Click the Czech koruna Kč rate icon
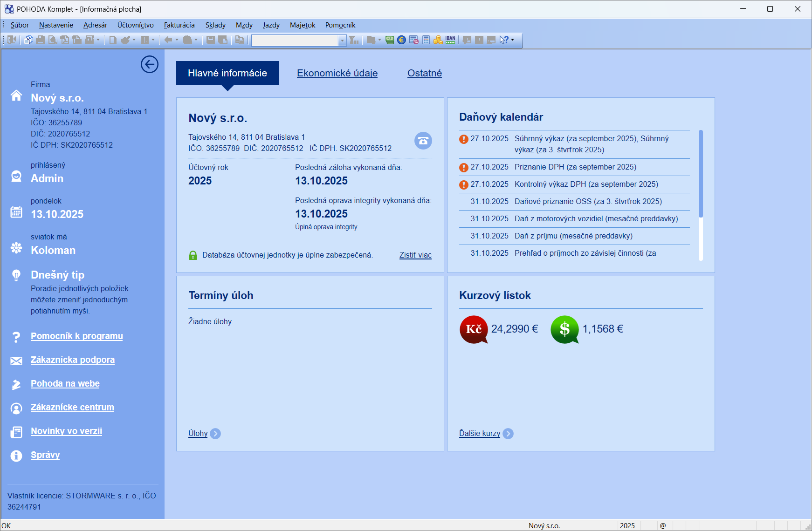 pyautogui.click(x=474, y=329)
